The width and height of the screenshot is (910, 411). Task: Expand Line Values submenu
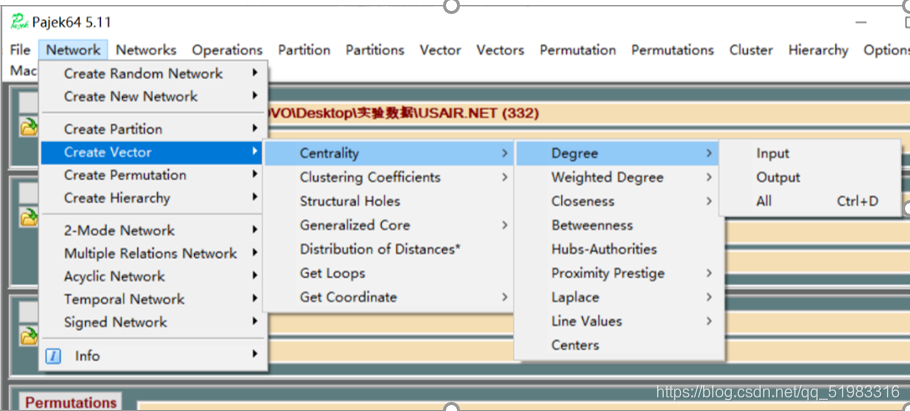tap(618, 321)
